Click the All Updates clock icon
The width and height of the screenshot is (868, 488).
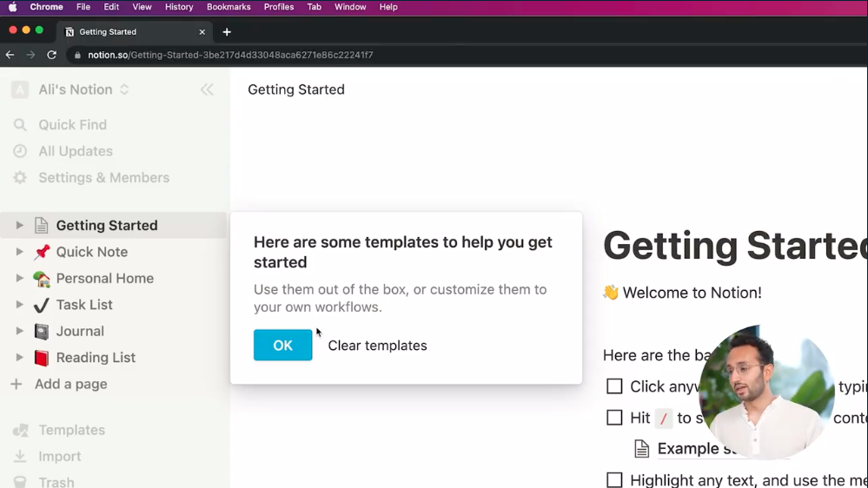[20, 151]
